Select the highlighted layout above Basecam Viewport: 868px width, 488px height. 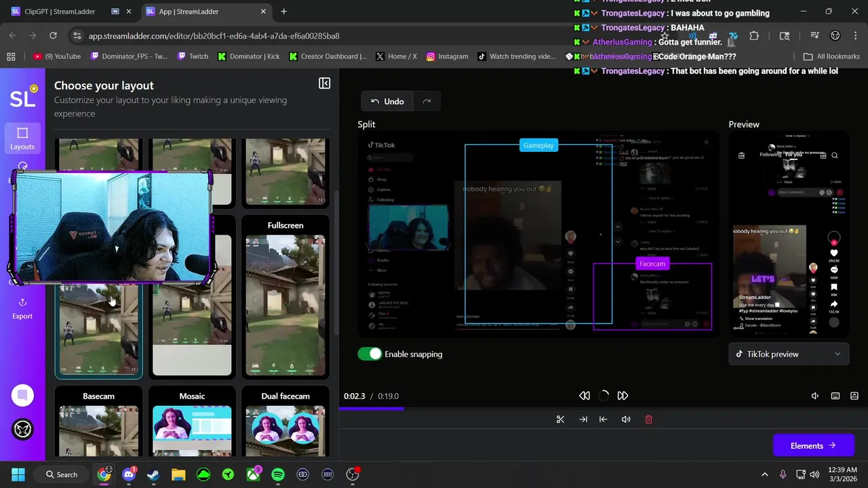[x=99, y=330]
